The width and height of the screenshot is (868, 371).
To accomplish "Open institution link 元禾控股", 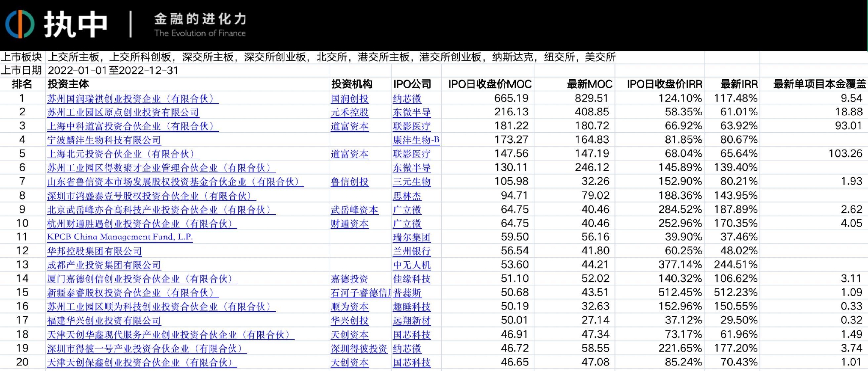I will point(350,113).
